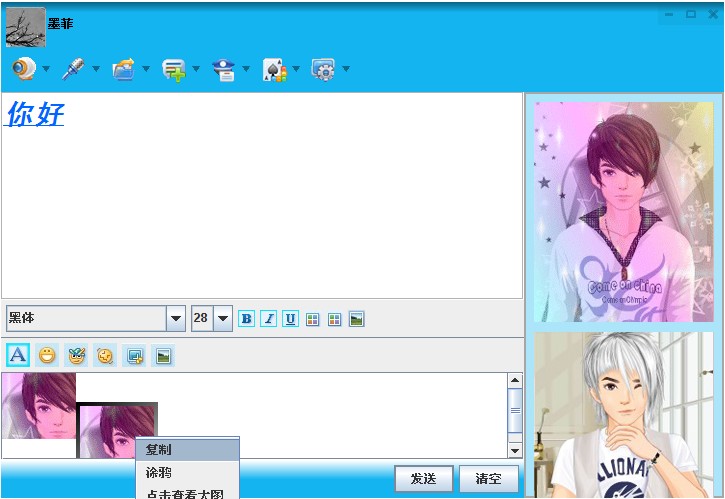Expand the 黑体 font family dropdown

(x=176, y=318)
